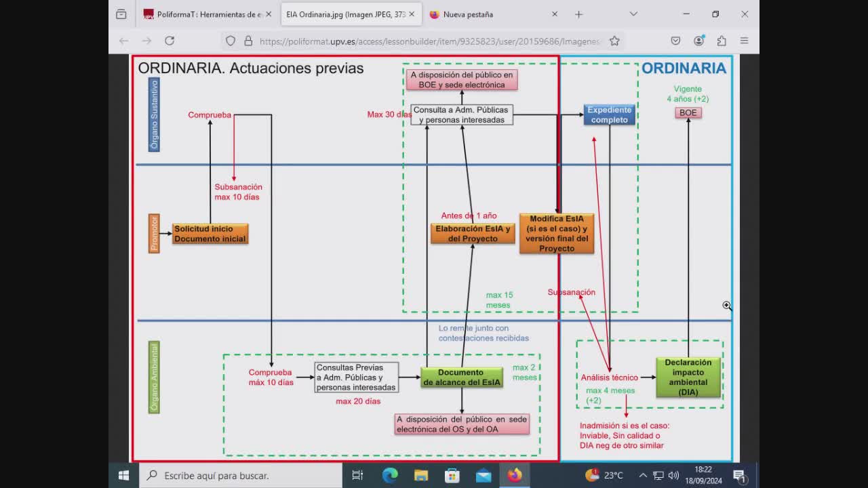Screen dimensions: 868x488
Task: Minimize the Firefox window
Action: 686,14
